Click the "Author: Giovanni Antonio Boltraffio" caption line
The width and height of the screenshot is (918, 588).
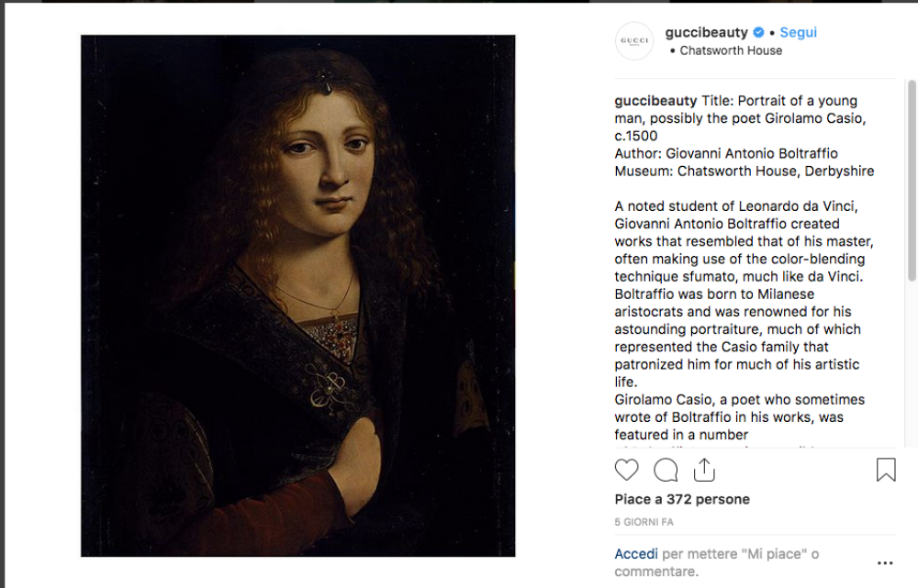pyautogui.click(x=726, y=153)
